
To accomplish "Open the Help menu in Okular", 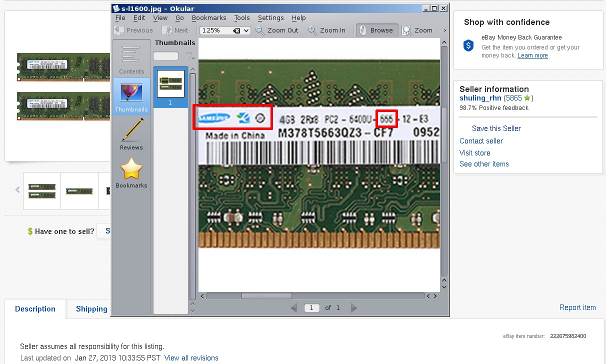I will [x=299, y=18].
